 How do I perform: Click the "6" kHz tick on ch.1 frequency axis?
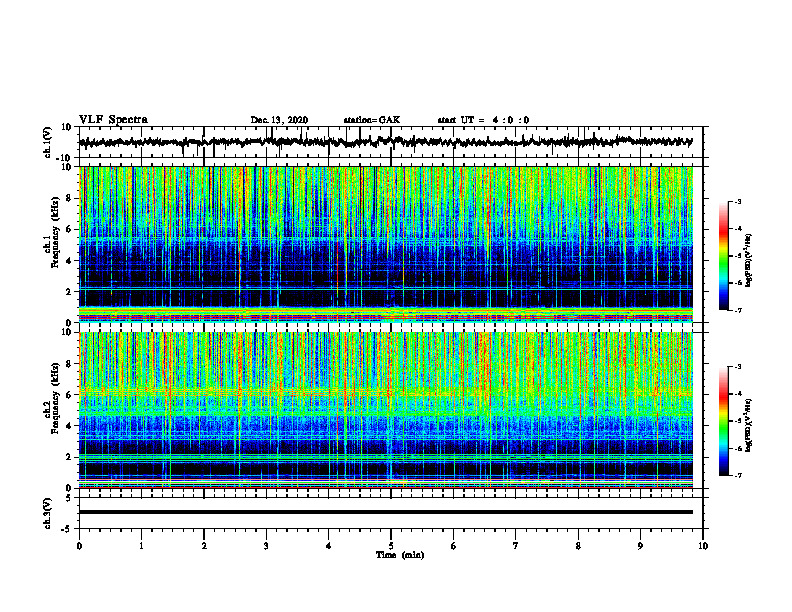[x=69, y=230]
